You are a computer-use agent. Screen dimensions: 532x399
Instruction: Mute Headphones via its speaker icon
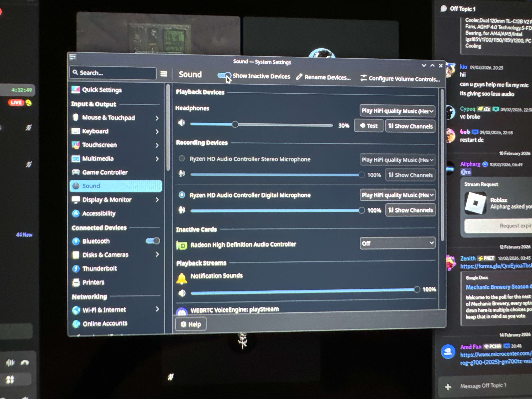[181, 123]
